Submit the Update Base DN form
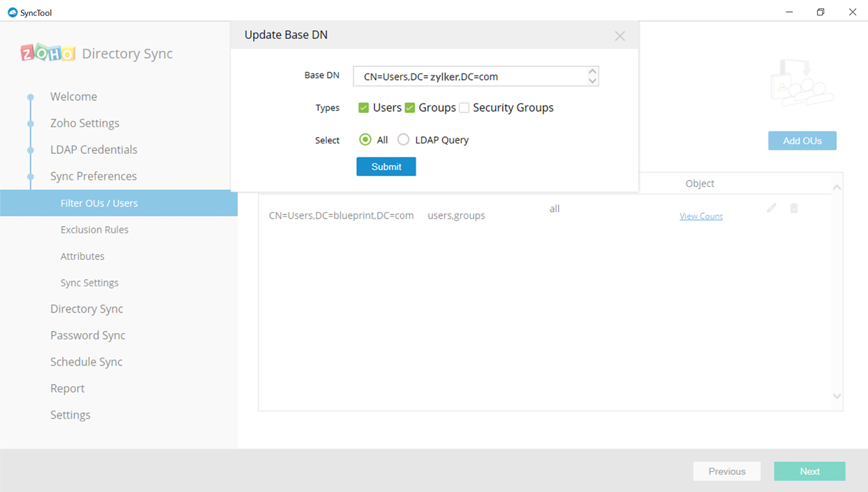This screenshot has height=492, width=868. [386, 167]
